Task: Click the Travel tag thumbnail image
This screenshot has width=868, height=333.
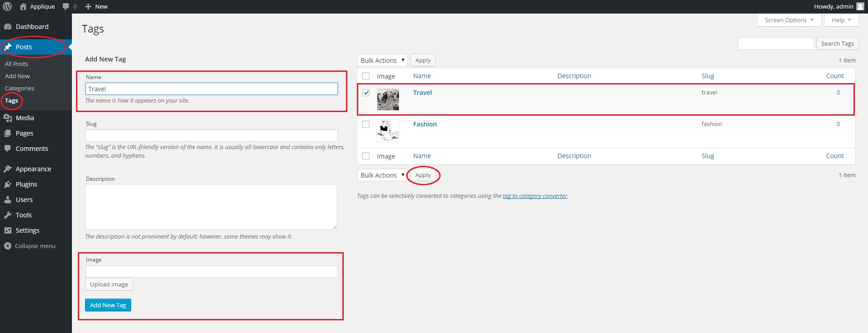Action: [x=388, y=100]
